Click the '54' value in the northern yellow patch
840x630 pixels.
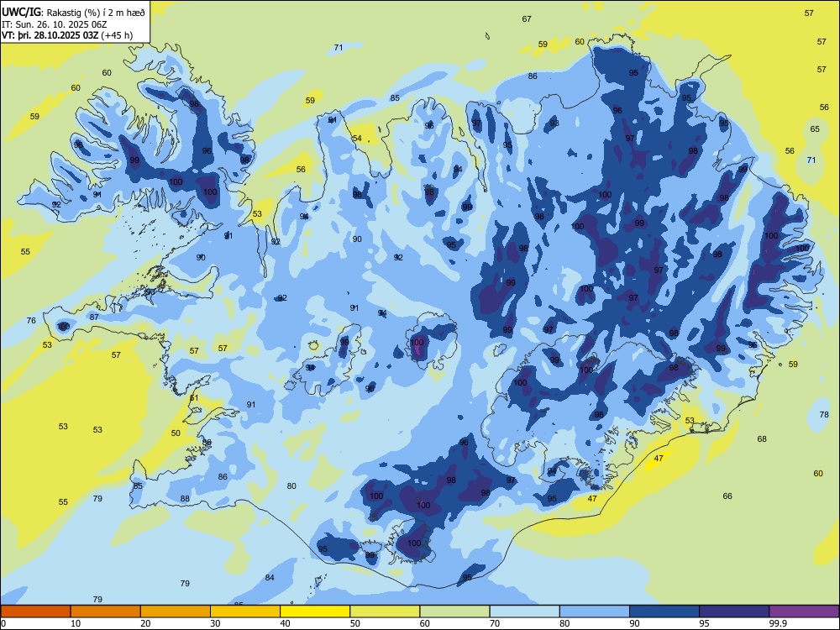pyautogui.click(x=357, y=139)
